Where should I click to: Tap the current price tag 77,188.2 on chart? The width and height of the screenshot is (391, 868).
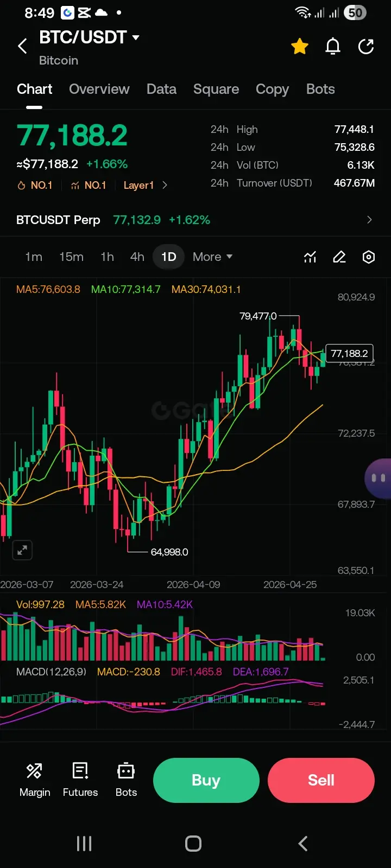[x=349, y=354]
